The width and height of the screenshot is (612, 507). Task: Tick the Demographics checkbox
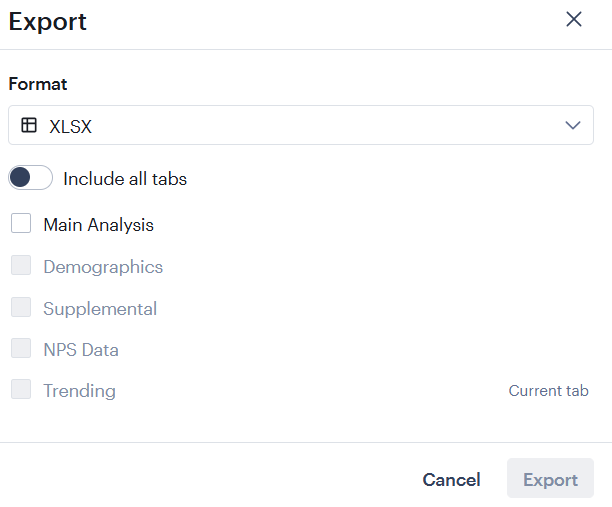tap(21, 266)
